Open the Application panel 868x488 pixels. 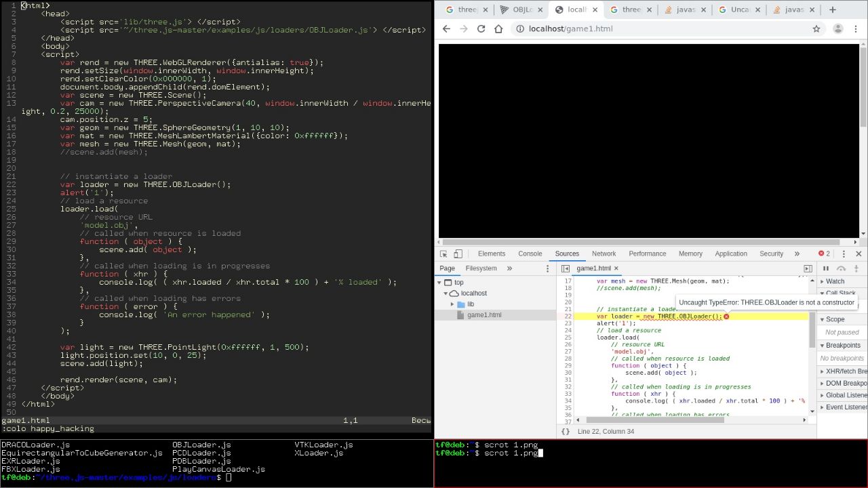[731, 254]
